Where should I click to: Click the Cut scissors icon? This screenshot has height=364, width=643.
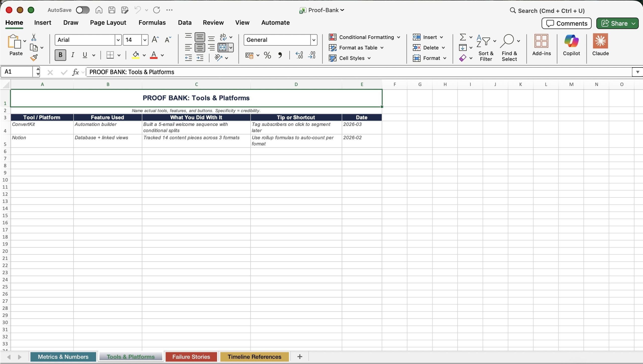34,37
